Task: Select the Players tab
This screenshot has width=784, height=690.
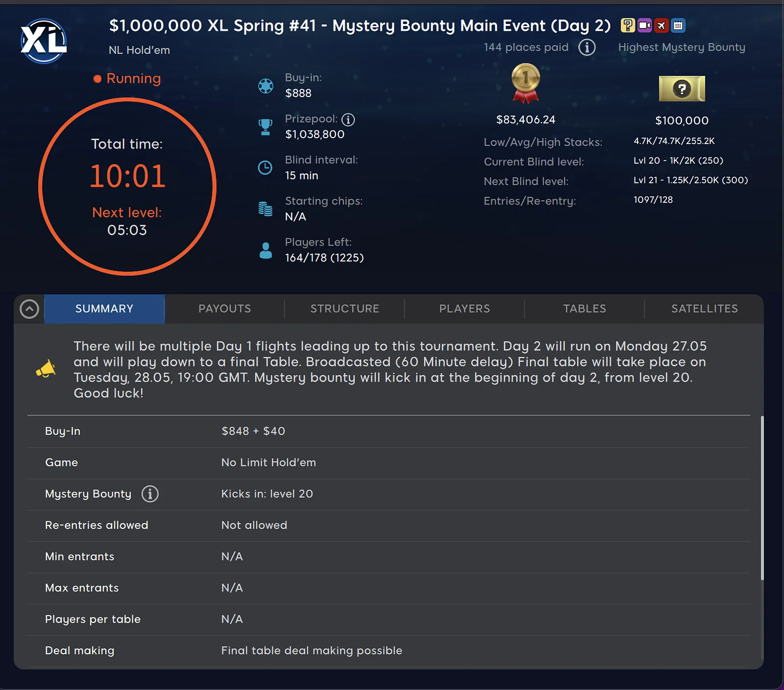Action: (x=465, y=309)
